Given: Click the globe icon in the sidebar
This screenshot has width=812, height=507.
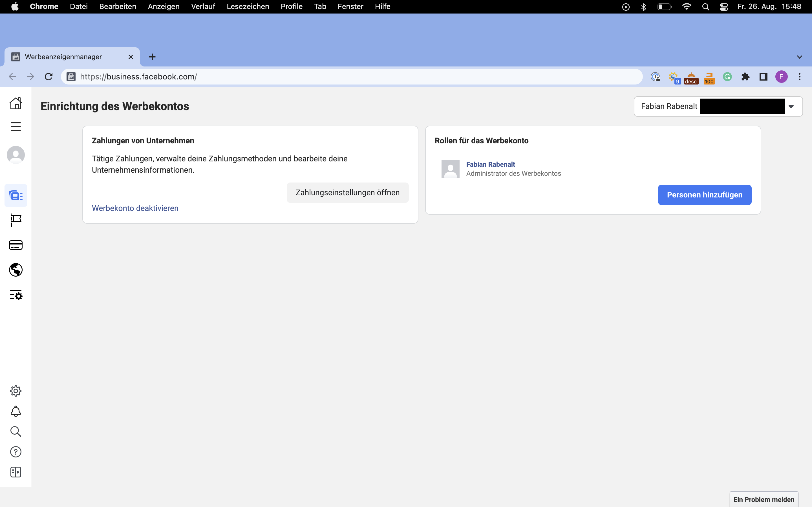Looking at the screenshot, I should point(16,270).
